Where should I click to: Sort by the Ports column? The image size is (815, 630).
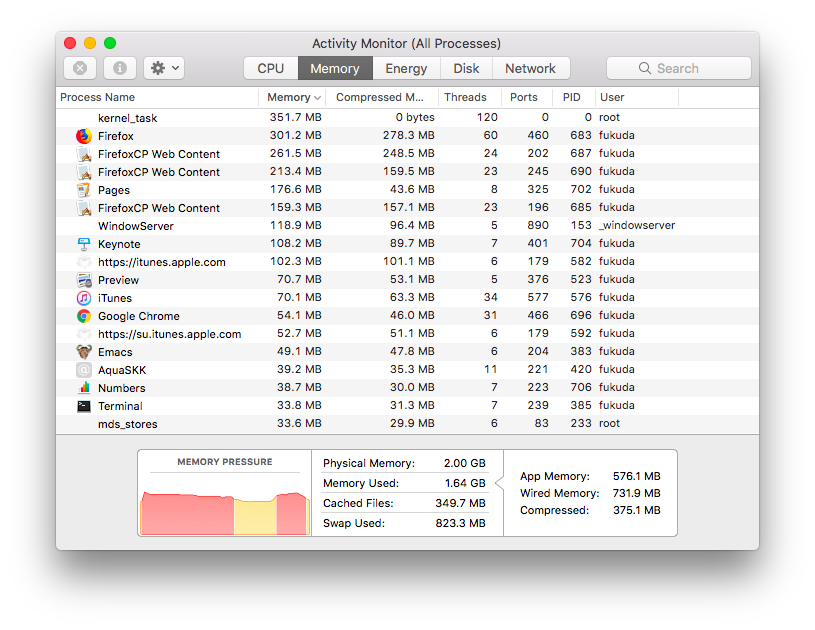coord(527,97)
